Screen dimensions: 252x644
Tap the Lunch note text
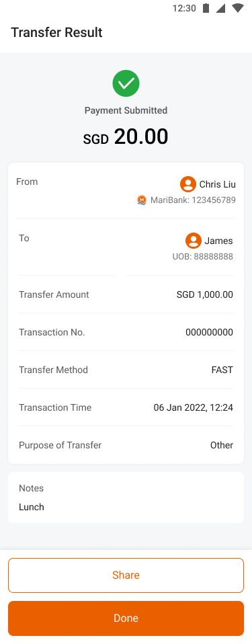click(x=32, y=508)
